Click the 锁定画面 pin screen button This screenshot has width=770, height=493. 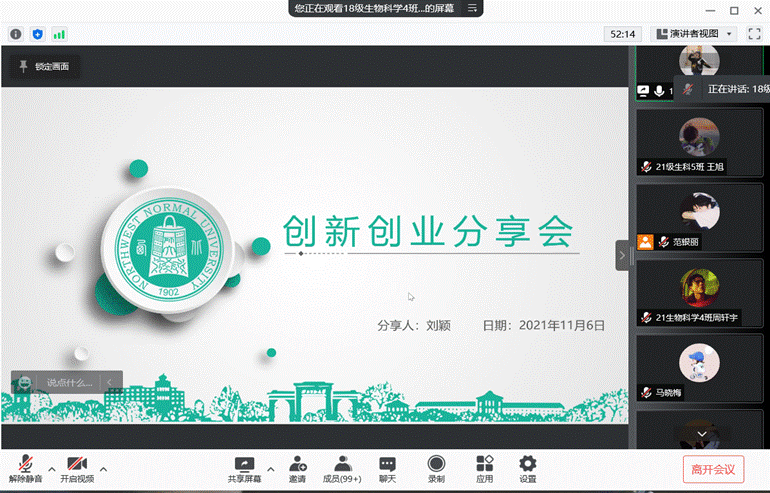click(x=45, y=67)
